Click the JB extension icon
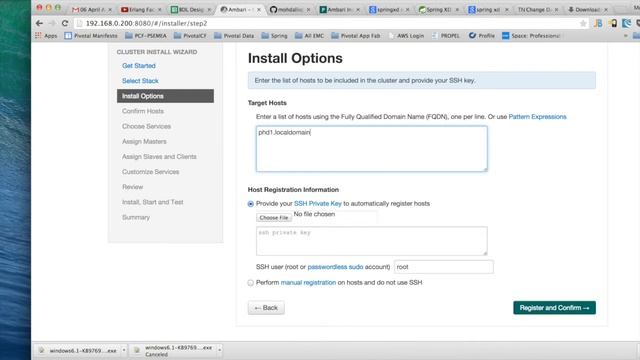 tap(598, 24)
